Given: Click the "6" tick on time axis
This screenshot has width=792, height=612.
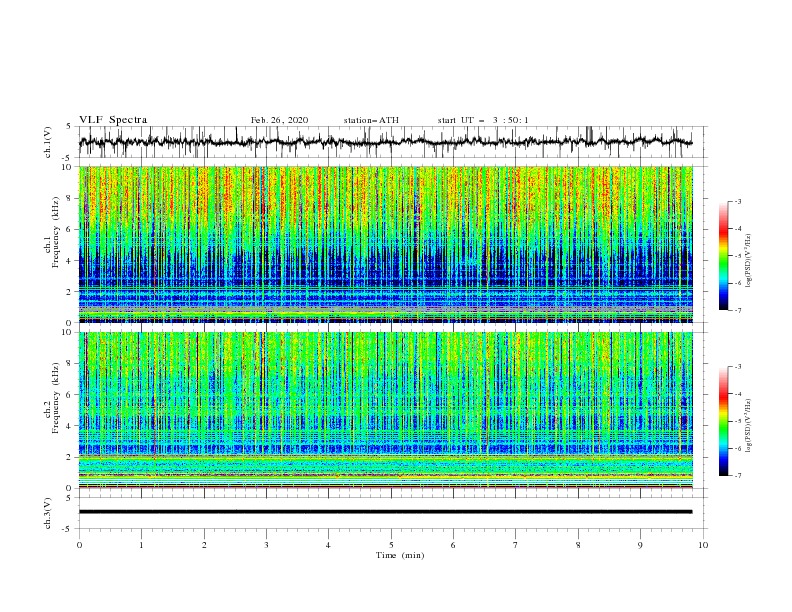Looking at the screenshot, I should pos(453,545).
